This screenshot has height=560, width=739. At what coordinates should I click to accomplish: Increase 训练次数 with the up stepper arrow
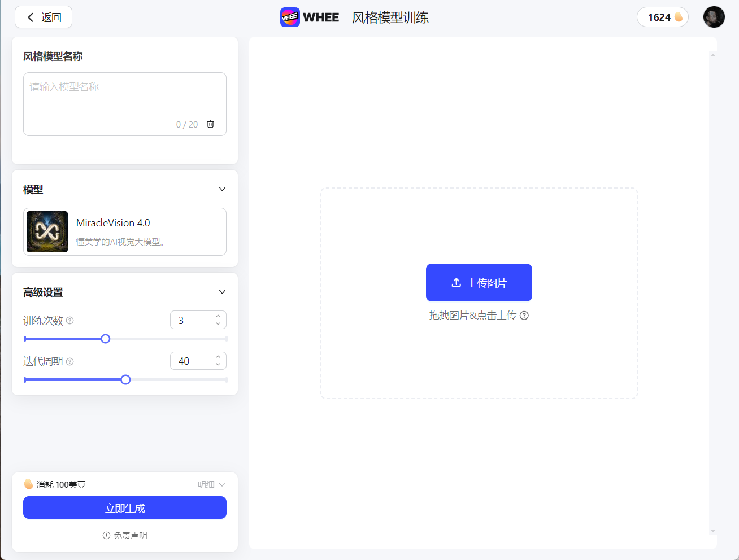pos(218,316)
